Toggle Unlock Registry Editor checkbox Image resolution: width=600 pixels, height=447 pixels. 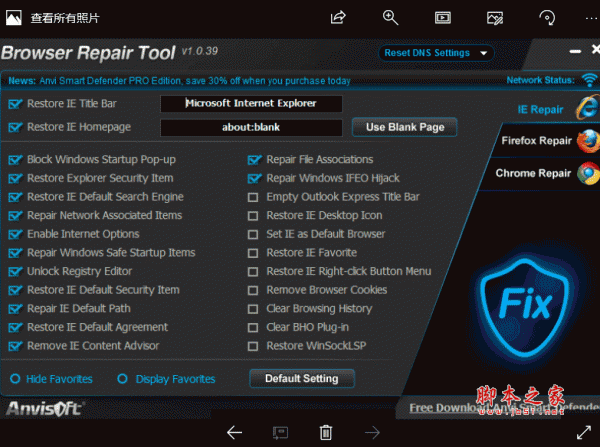pos(15,271)
